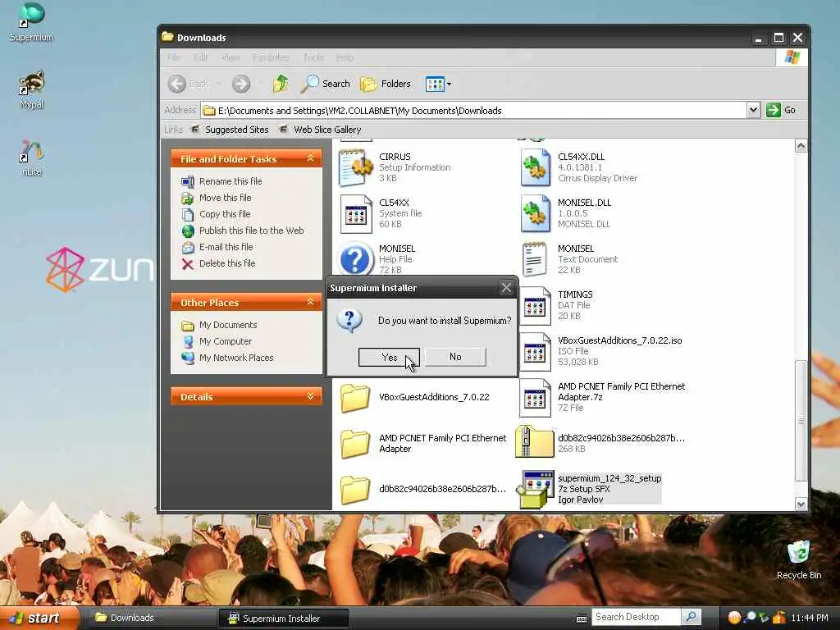Expand the Address bar dropdown arrow
Screen dimensions: 840x630
click(753, 111)
